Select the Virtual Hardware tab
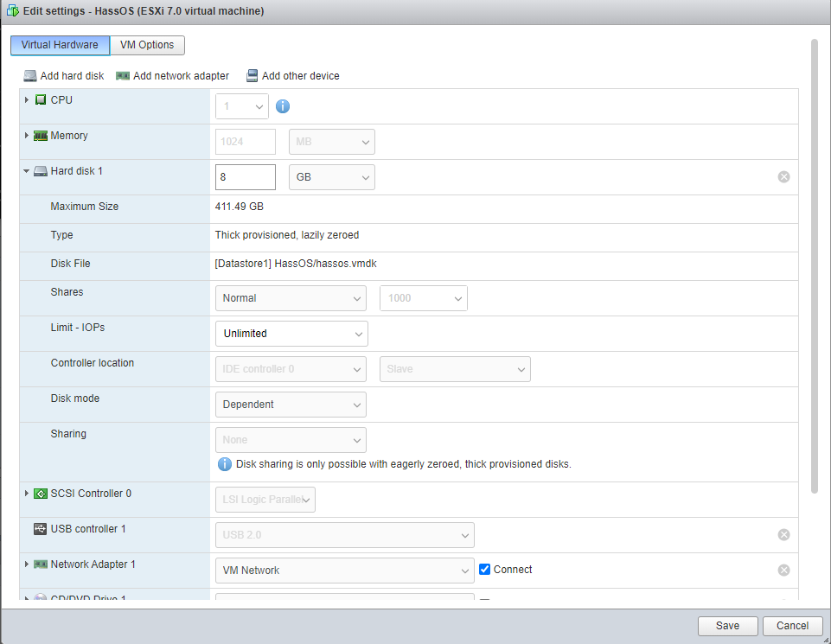The image size is (831, 644). point(60,45)
